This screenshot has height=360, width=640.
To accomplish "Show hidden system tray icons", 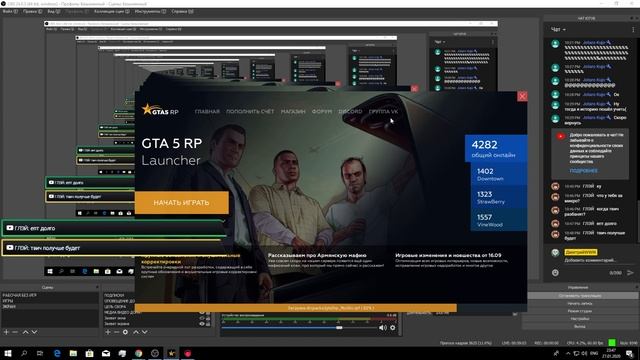I will click(568, 353).
